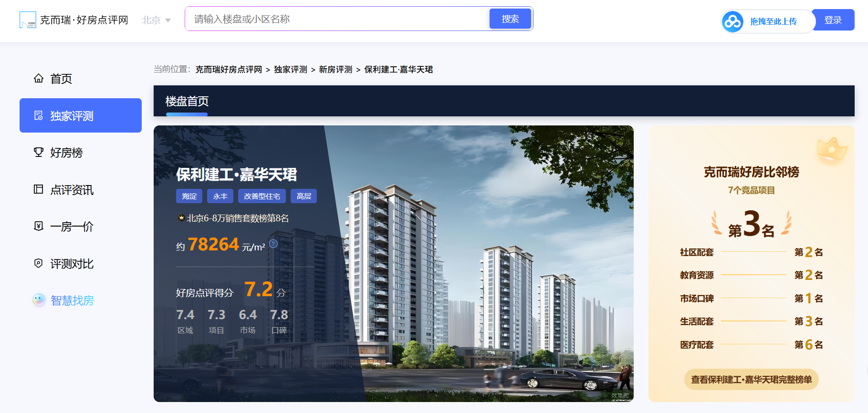This screenshot has width=868, height=413.
Task: Switch to the 楼盘首页 tab
Action: 187,101
